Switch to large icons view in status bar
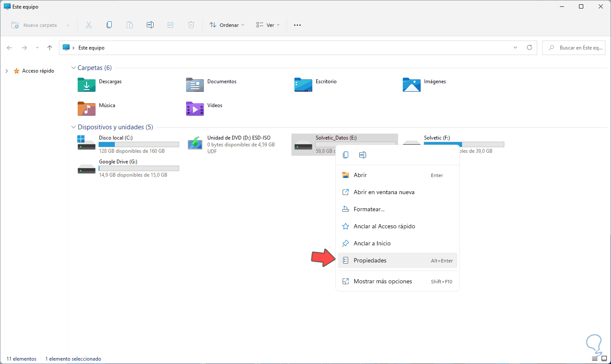Viewport: 611px width, 364px height. 604,359
